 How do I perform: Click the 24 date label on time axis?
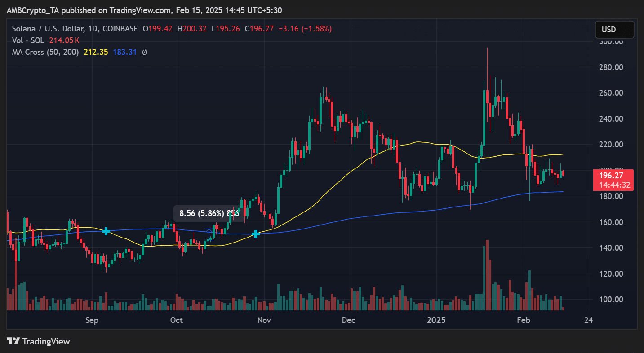coord(588,320)
